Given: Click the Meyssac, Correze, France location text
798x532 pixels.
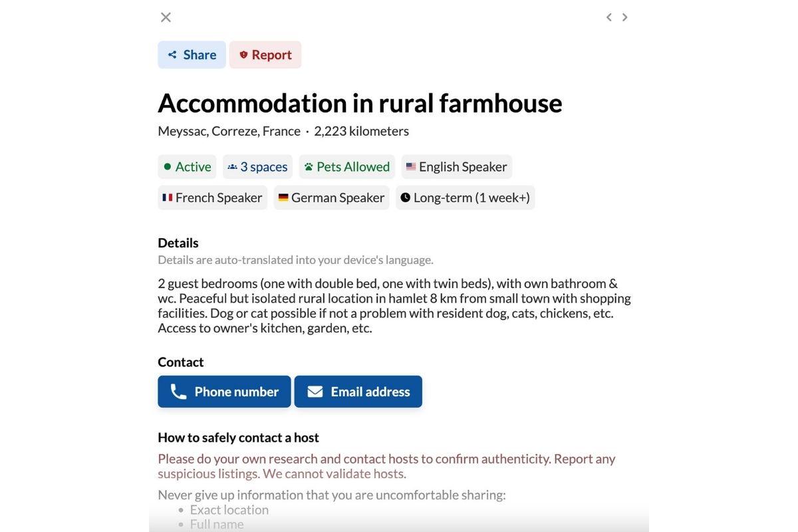Looking at the screenshot, I should click(229, 131).
